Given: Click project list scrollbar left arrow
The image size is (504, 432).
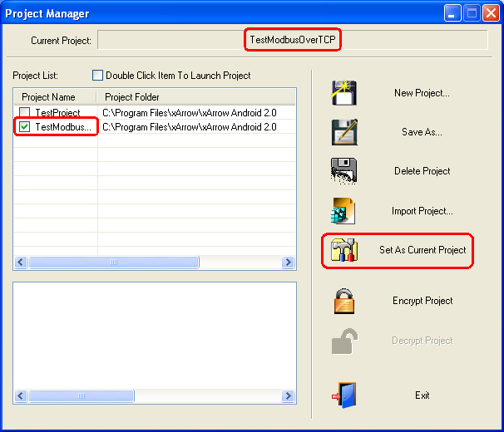Looking at the screenshot, I should point(21,263).
